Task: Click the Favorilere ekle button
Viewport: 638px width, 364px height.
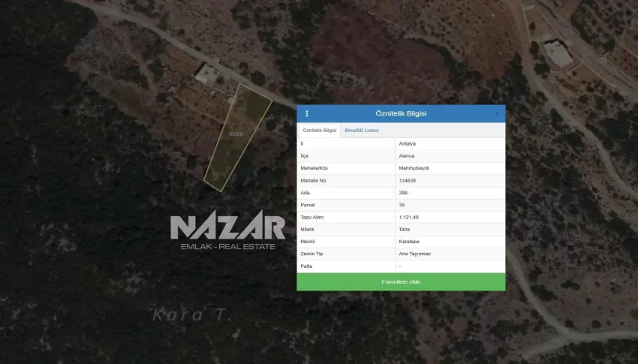Action: pos(401,282)
